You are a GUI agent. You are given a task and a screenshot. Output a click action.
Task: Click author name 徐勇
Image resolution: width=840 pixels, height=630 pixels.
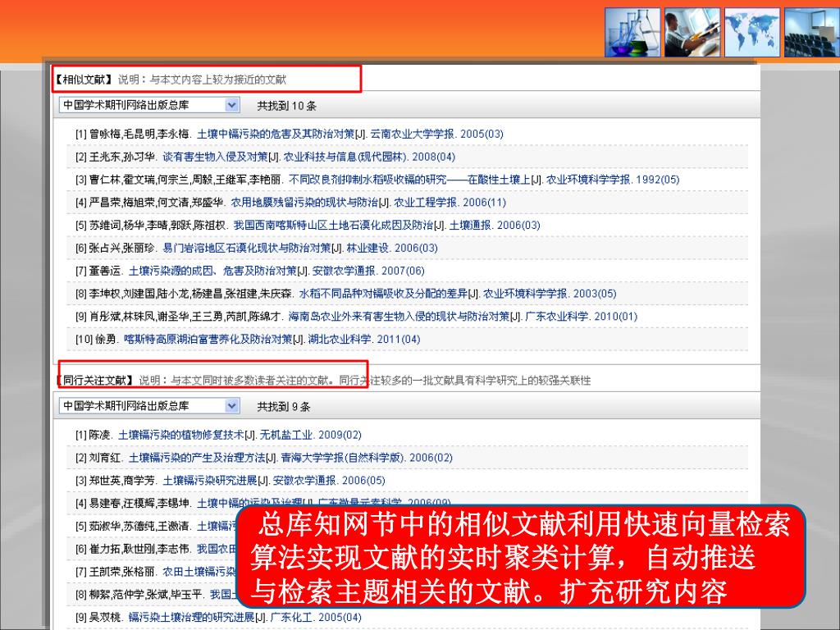click(106, 339)
